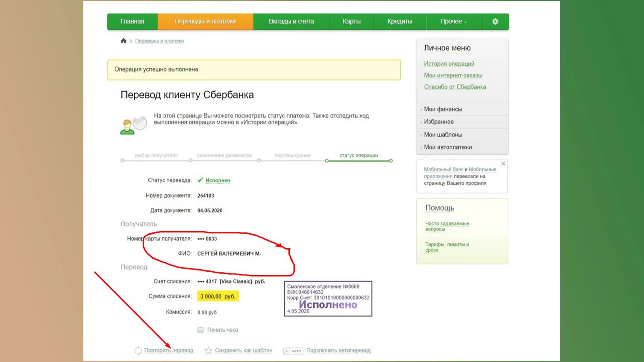This screenshot has width=644, height=362.
Task: Click the repeat transfer icon
Action: (x=137, y=350)
